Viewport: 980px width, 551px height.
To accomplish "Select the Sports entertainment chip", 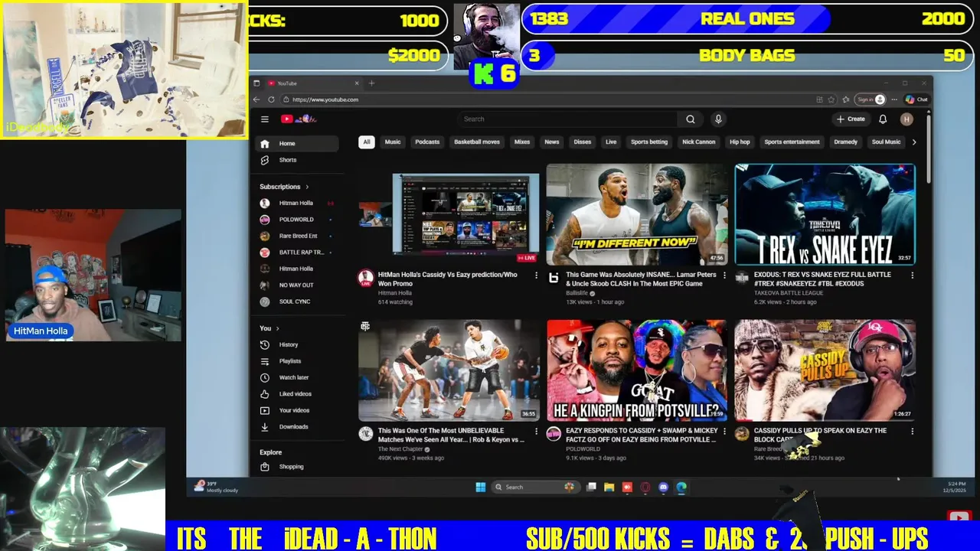I will tap(792, 142).
